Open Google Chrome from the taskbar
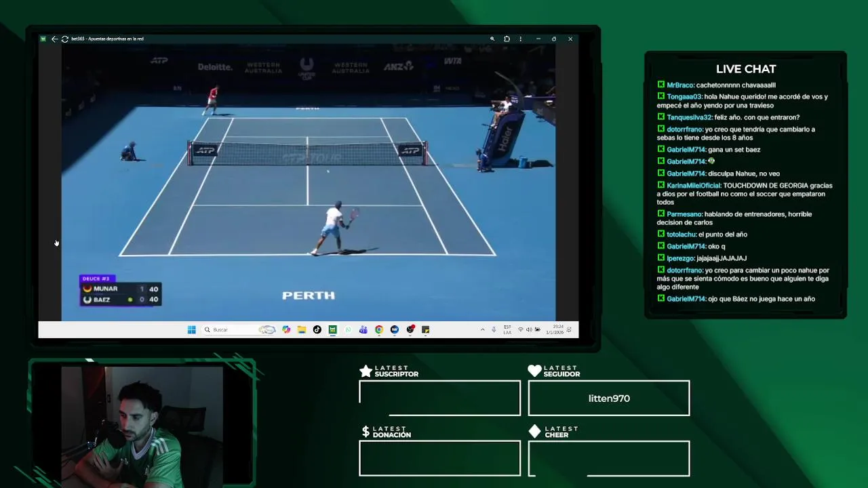 coord(379,329)
